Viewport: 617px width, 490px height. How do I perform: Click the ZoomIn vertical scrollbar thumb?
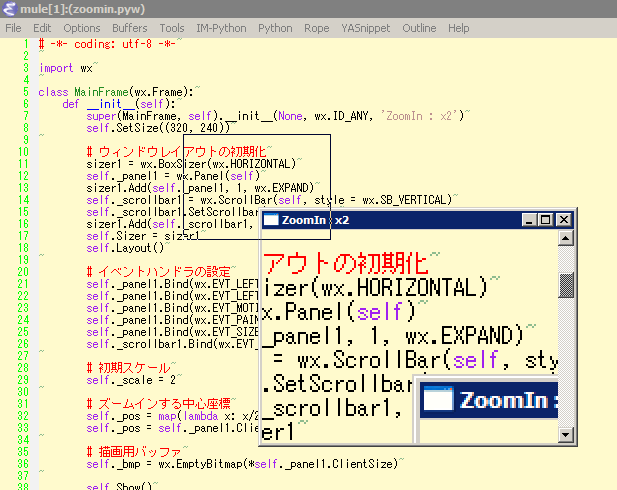(x=565, y=285)
